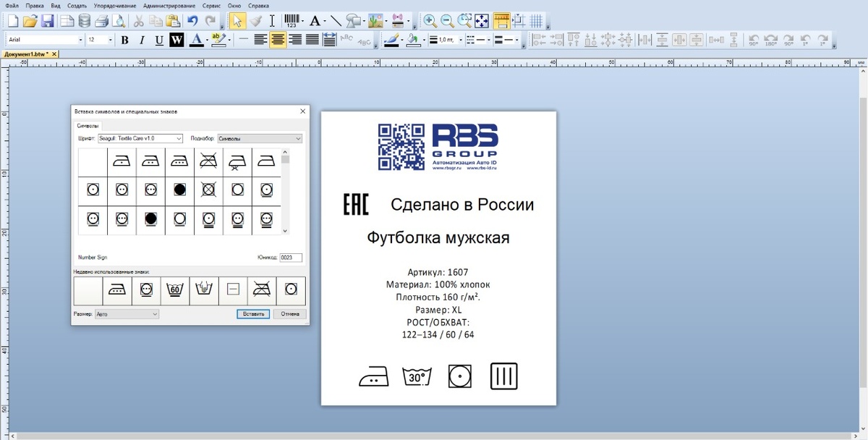Open the Администрирование menu
The width and height of the screenshot is (868, 440).
click(170, 5)
